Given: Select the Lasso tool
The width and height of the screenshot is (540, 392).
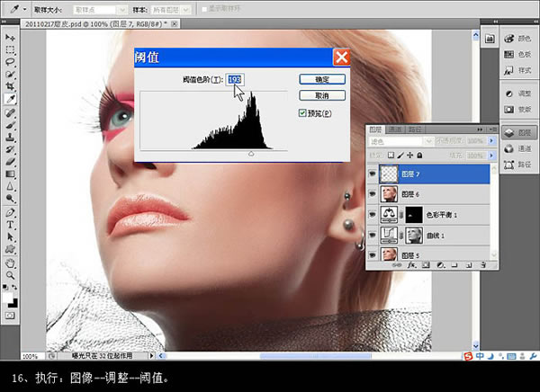Looking at the screenshot, I should pos(10,62).
